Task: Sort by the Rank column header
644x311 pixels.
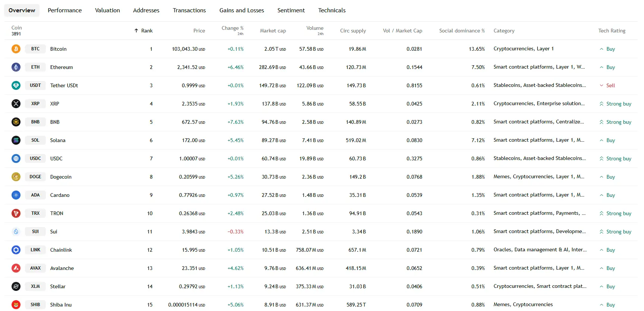Action: (x=143, y=31)
